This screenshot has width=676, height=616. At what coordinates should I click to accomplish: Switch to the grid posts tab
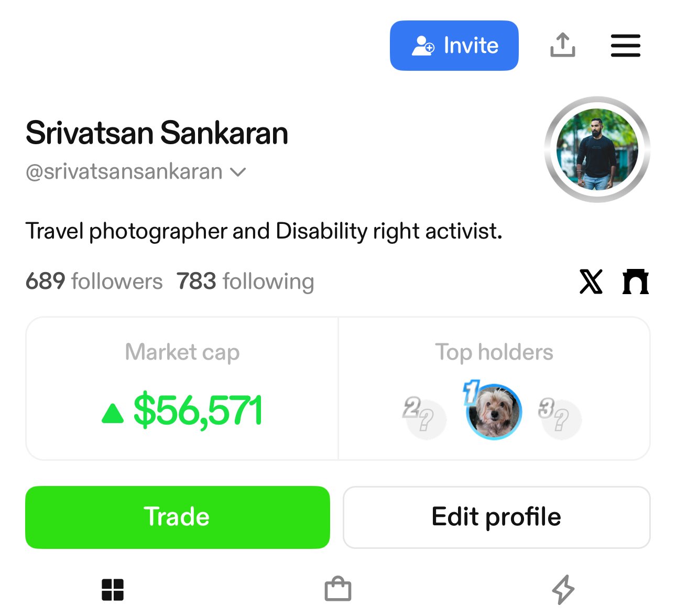113,590
